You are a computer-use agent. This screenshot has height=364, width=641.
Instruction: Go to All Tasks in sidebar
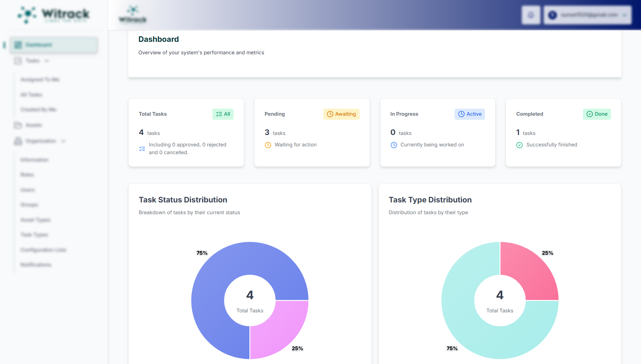tap(31, 95)
